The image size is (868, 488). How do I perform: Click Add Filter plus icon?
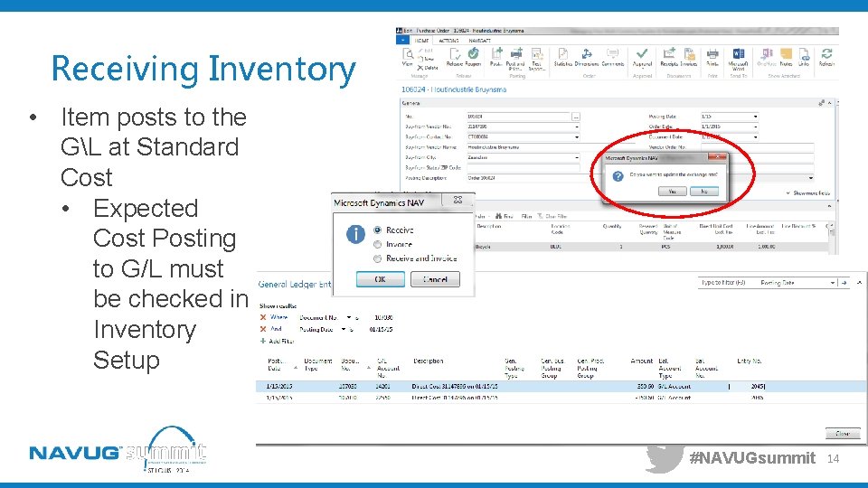pos(263,341)
